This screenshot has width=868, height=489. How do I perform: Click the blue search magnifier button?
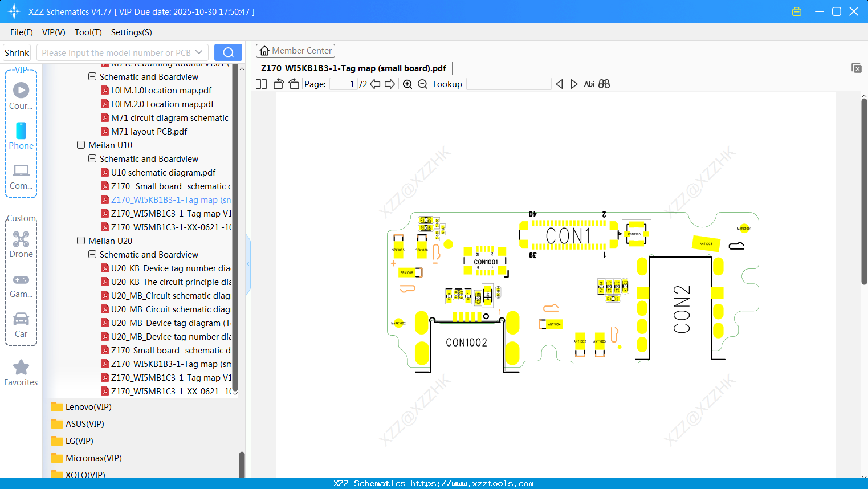(x=228, y=52)
